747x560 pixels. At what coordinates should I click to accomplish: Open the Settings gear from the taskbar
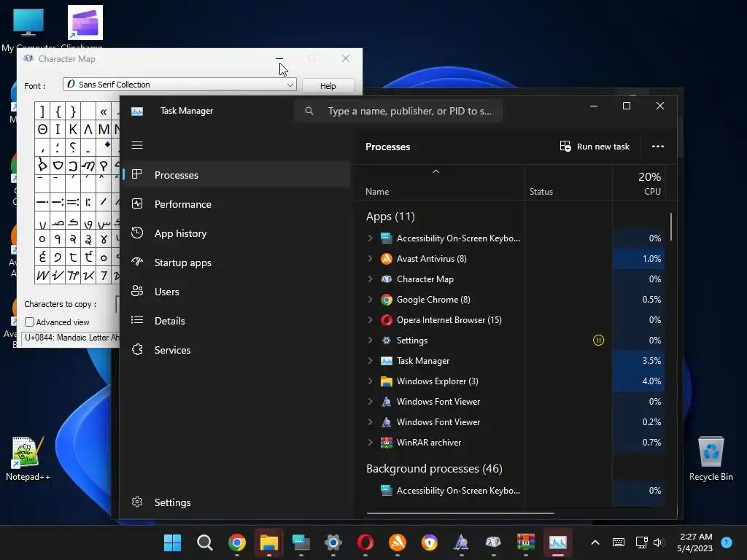[x=333, y=542]
